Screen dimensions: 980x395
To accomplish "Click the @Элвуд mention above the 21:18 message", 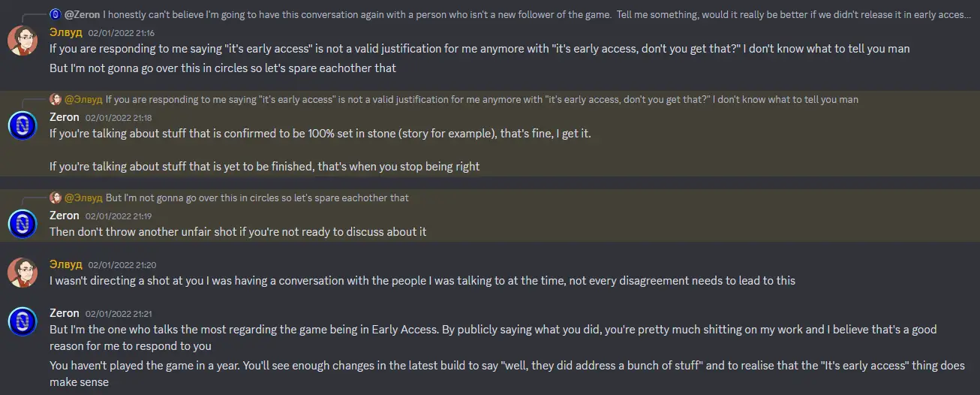I will point(83,99).
